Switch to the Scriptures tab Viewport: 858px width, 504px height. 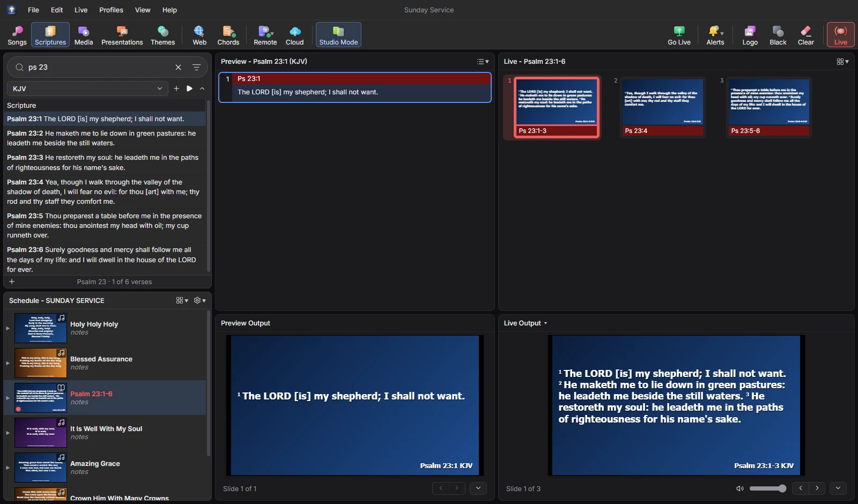coord(50,35)
